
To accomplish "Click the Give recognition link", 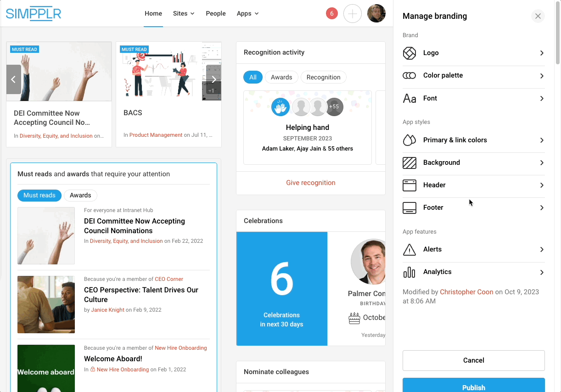I will [310, 183].
